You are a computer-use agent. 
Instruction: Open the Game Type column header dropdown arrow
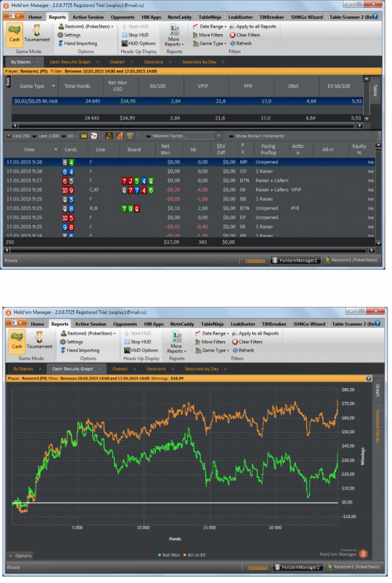coord(54,86)
